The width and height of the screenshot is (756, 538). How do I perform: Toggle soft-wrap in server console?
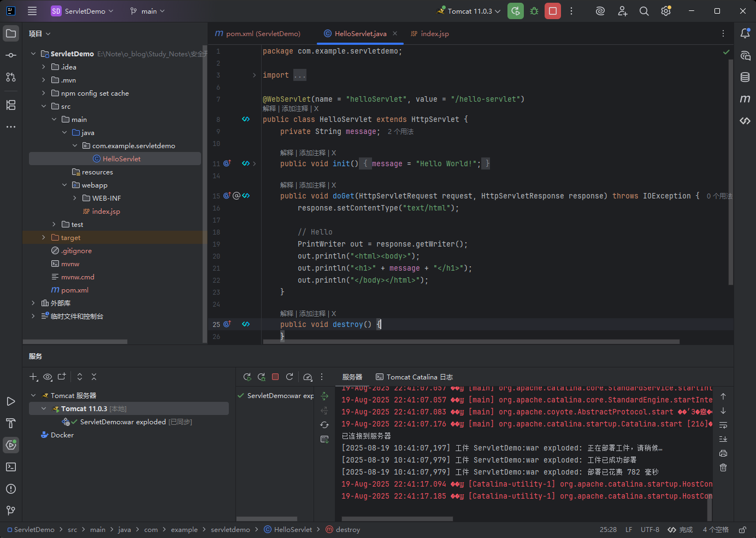point(723,425)
